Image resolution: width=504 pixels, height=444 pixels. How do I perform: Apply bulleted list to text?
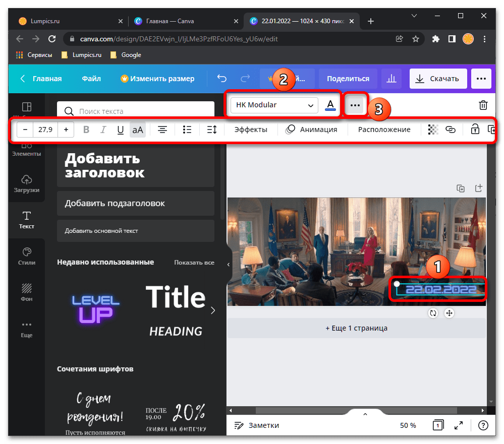187,130
